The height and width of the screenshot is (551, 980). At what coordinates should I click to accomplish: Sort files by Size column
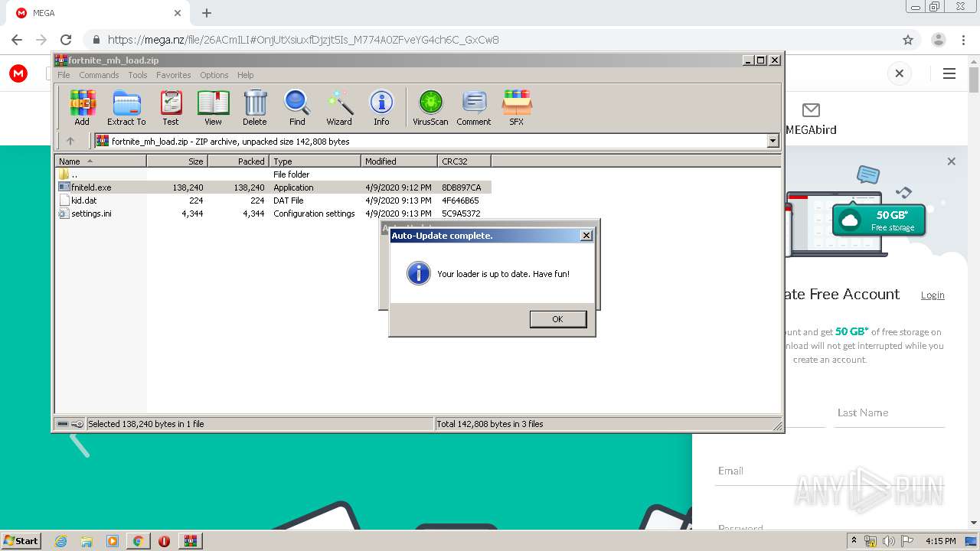click(x=177, y=161)
